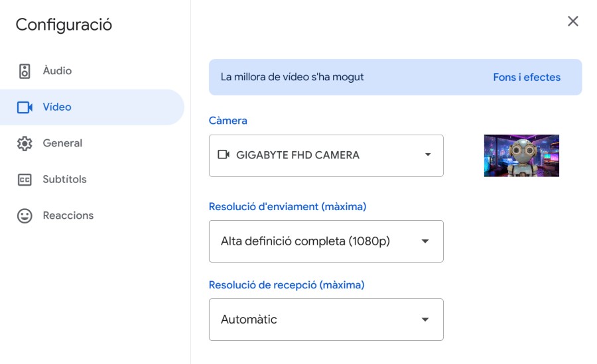The height and width of the screenshot is (364, 597).
Task: Open the Fons i efectes link
Action: [x=527, y=77]
